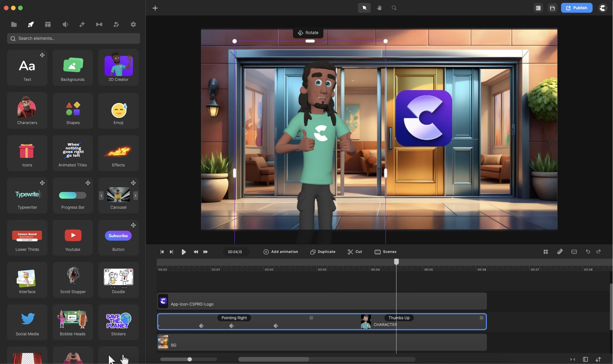Click the Ruler icon above the timeline
The image size is (613, 364).
tap(560, 251)
